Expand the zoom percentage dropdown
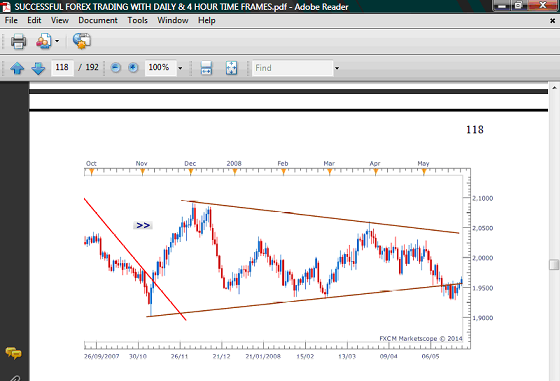Screen dimensions: 560x381 (x=180, y=68)
